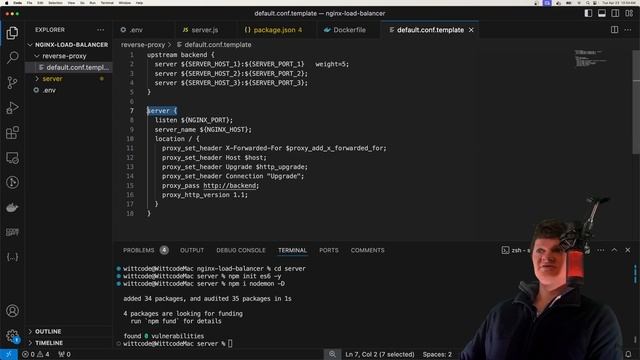Customize layout icon in title bar
This screenshot has height=360, width=640.
click(x=629, y=13)
